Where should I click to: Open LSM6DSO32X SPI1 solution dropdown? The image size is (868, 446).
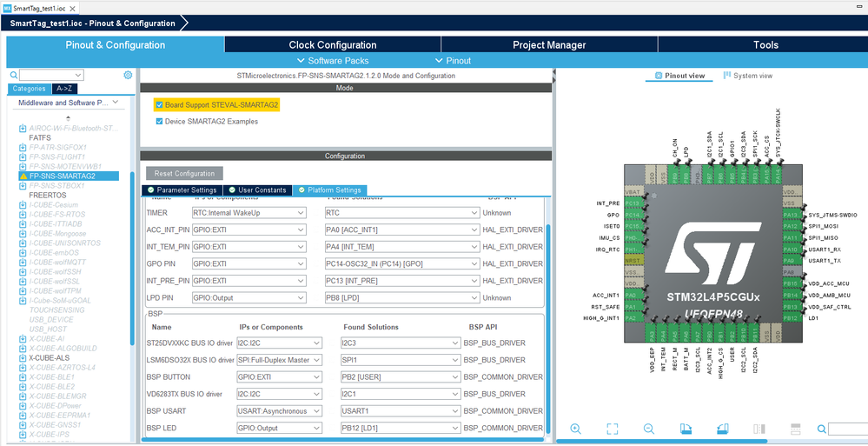[x=401, y=360]
